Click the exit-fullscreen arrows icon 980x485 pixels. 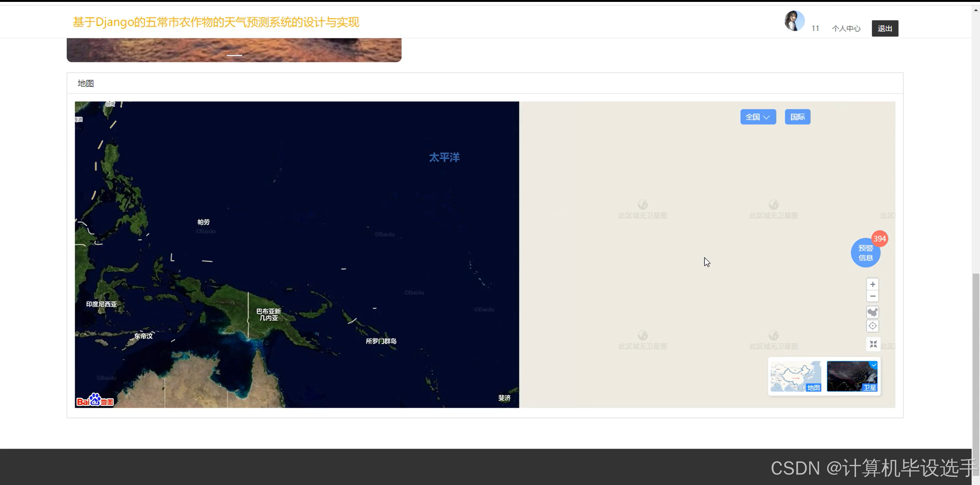[x=873, y=344]
